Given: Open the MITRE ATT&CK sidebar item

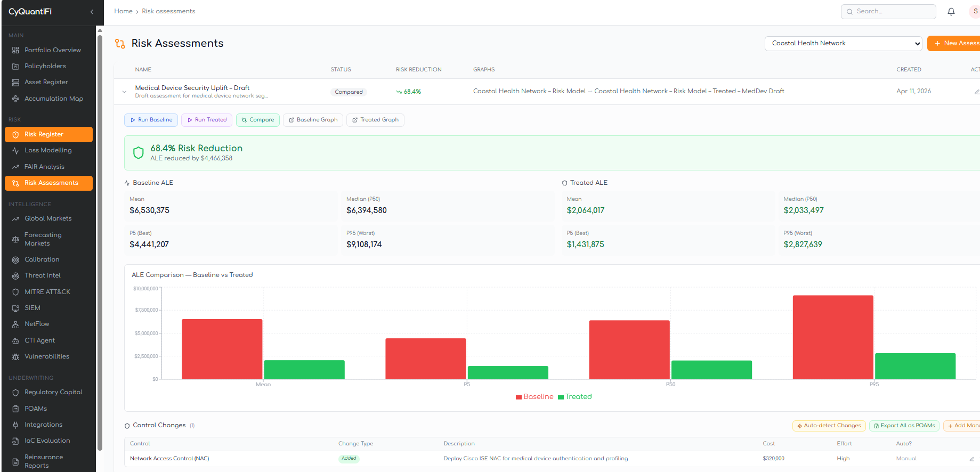Looking at the screenshot, I should [47, 292].
